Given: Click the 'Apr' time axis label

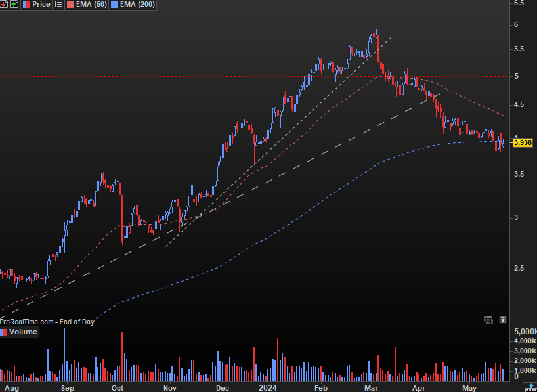Looking at the screenshot, I should click(x=419, y=387).
